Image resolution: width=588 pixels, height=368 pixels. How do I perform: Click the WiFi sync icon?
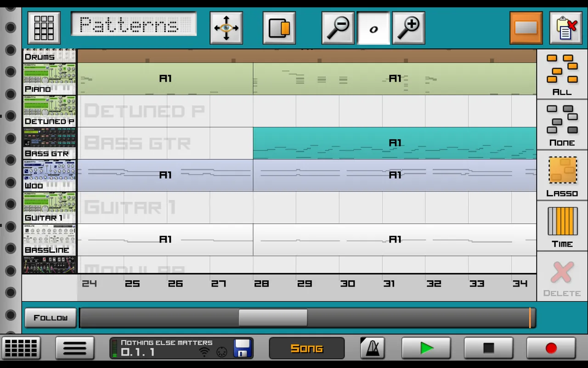point(204,352)
